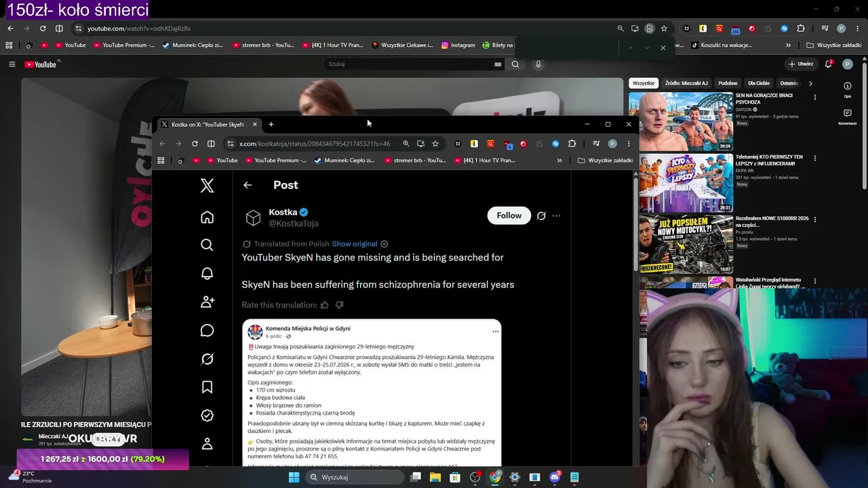Open the Koszulki na wakacje bookmark
Image resolution: width=868 pixels, height=488 pixels.
click(722, 45)
